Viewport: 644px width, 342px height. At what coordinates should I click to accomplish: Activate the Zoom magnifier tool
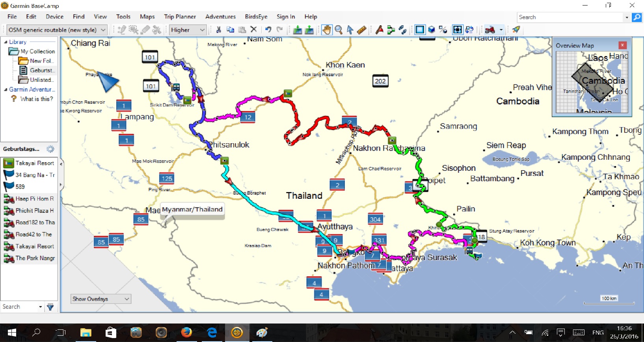coord(339,30)
